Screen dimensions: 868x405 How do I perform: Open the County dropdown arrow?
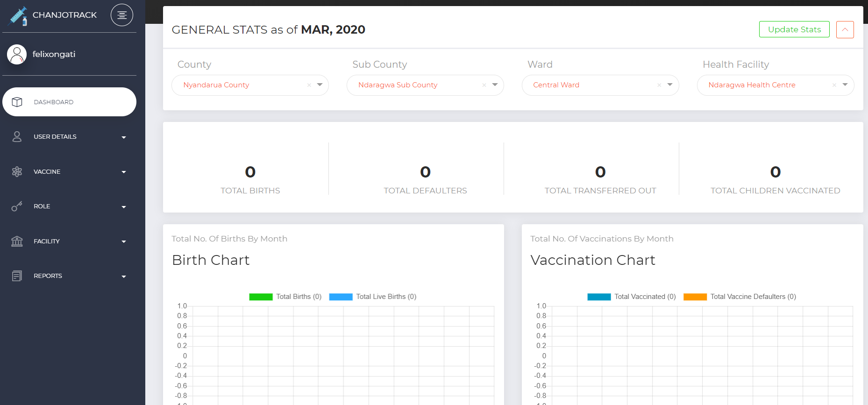click(x=320, y=85)
